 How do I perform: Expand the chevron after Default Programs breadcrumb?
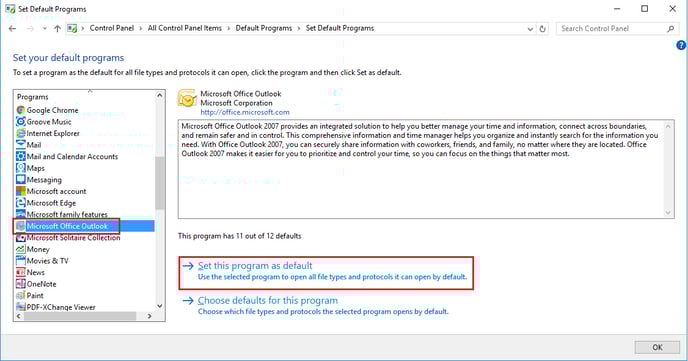pyautogui.click(x=299, y=29)
